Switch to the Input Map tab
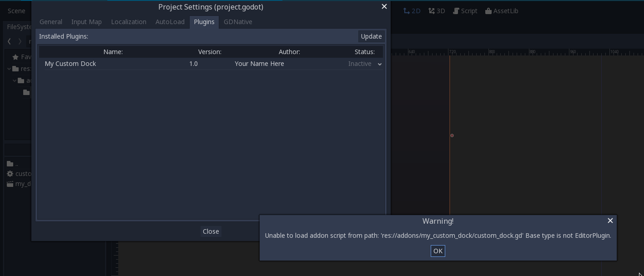This screenshot has width=644, height=276. coord(86,22)
